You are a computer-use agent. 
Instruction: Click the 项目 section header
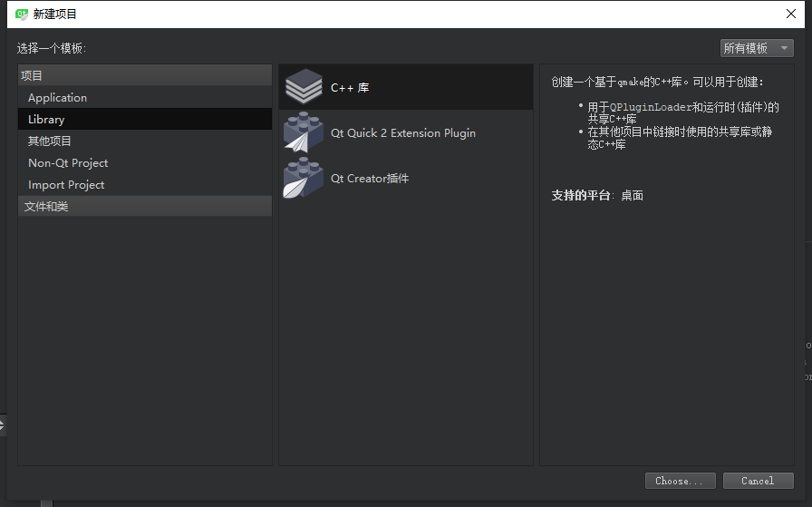point(144,75)
